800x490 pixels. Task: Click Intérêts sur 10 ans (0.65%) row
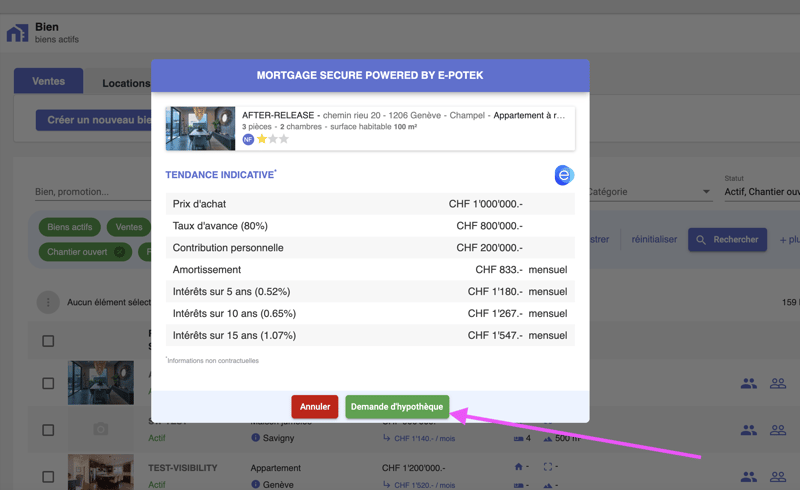tap(370, 313)
